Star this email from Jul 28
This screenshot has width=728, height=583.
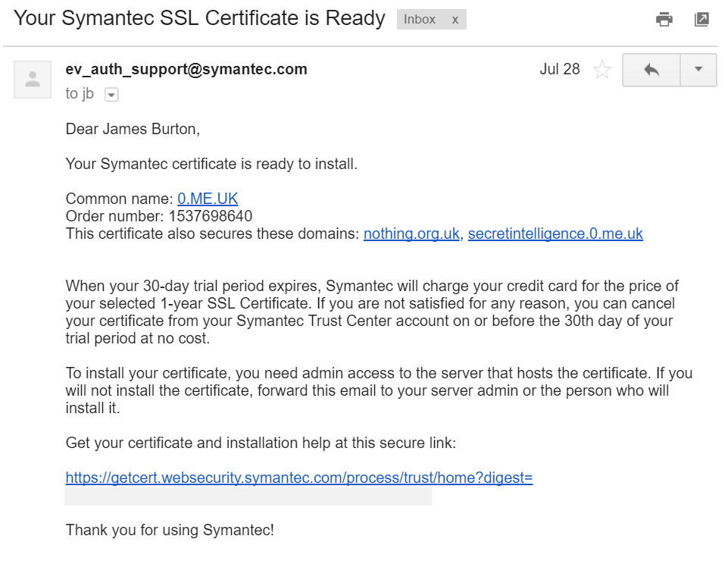click(x=602, y=70)
